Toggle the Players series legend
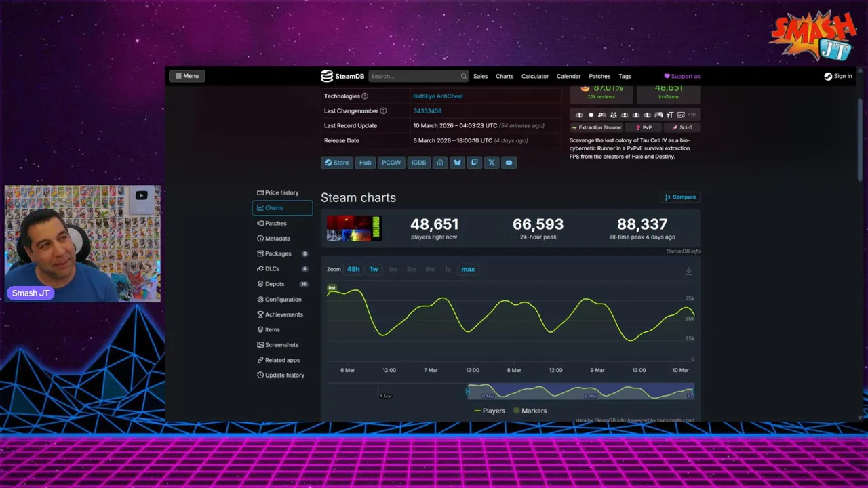This screenshot has width=868, height=488. pos(490,411)
